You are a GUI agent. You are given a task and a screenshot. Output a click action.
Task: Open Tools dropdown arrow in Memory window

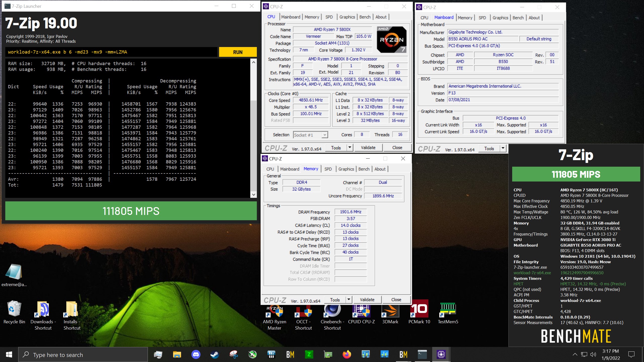[x=348, y=299]
